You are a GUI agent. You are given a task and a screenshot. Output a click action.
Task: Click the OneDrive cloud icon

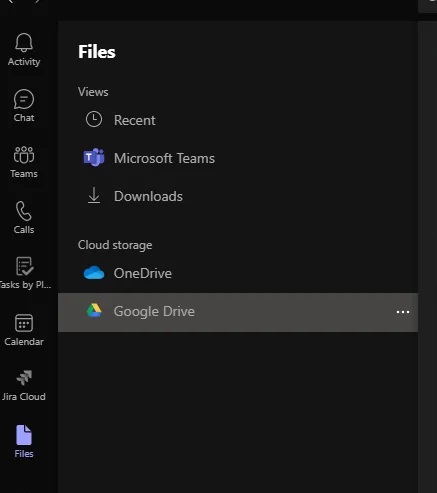coord(94,273)
